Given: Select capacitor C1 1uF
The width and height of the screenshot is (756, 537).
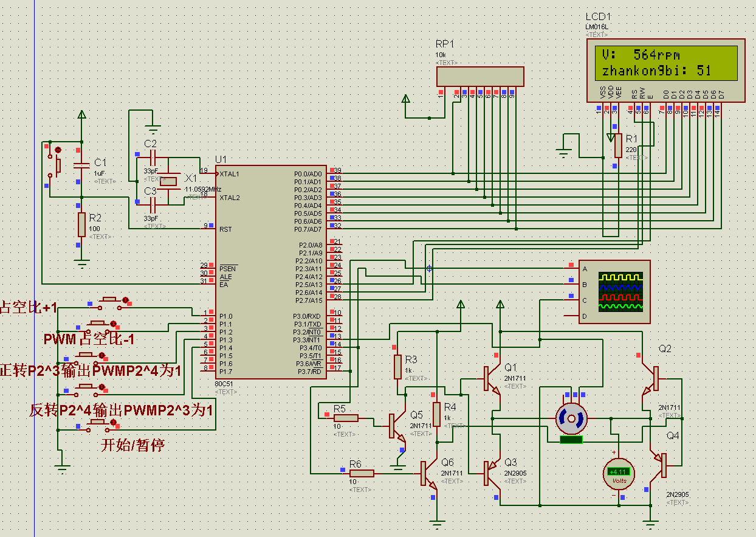Looking at the screenshot, I should click(x=81, y=164).
